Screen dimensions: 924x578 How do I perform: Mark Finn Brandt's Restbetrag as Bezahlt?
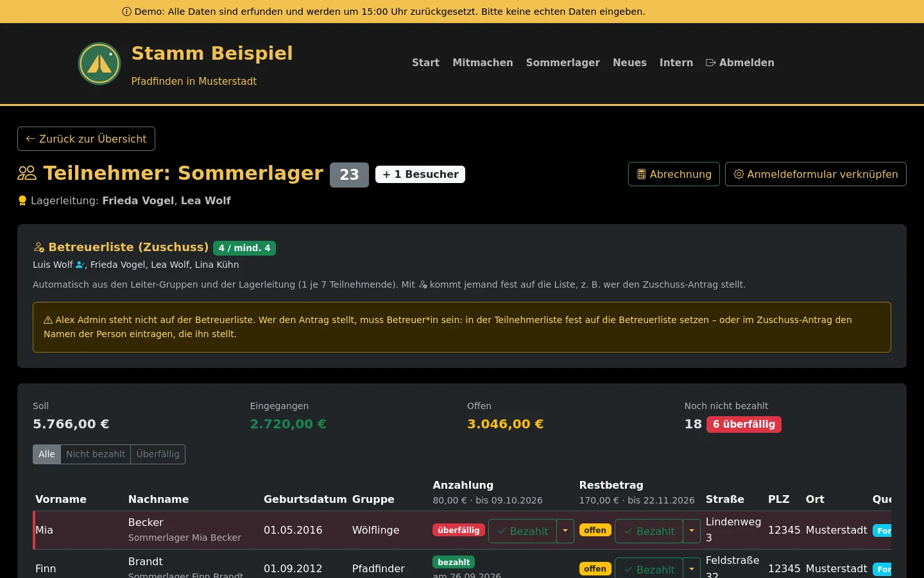click(x=649, y=569)
